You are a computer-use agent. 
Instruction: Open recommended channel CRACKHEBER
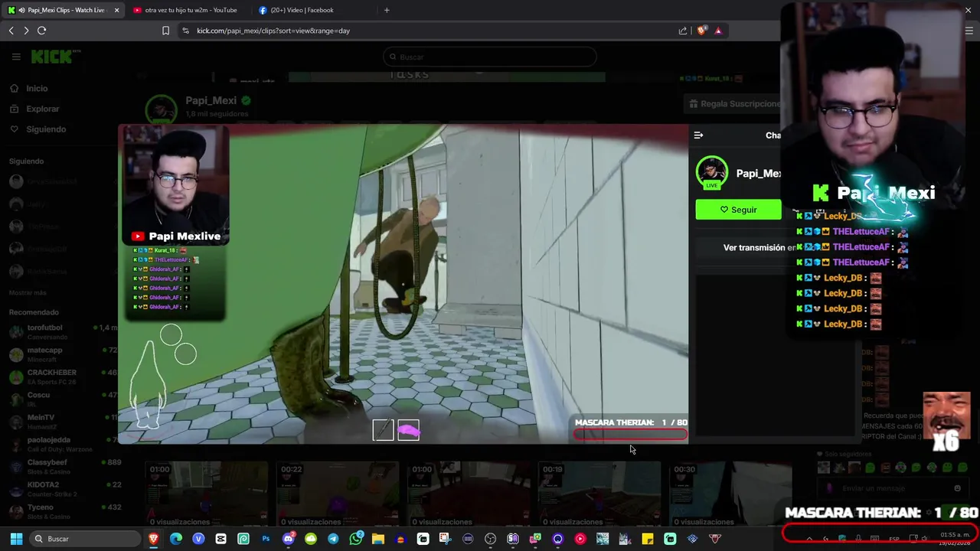[63, 377]
